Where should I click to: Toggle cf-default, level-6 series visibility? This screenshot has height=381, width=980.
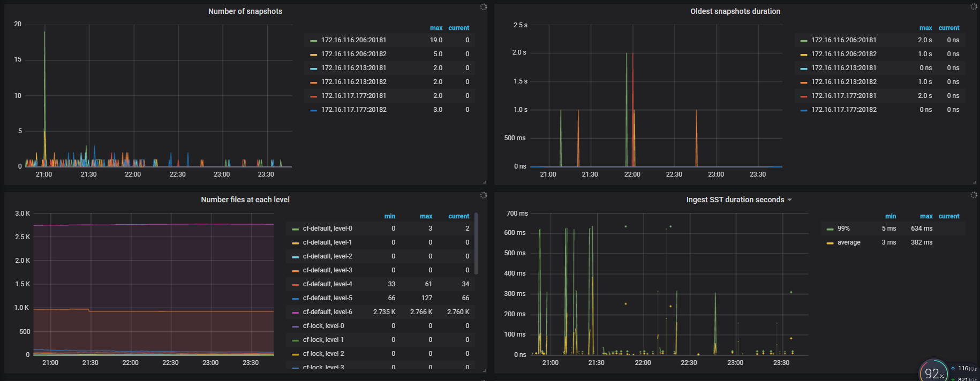[x=327, y=312]
